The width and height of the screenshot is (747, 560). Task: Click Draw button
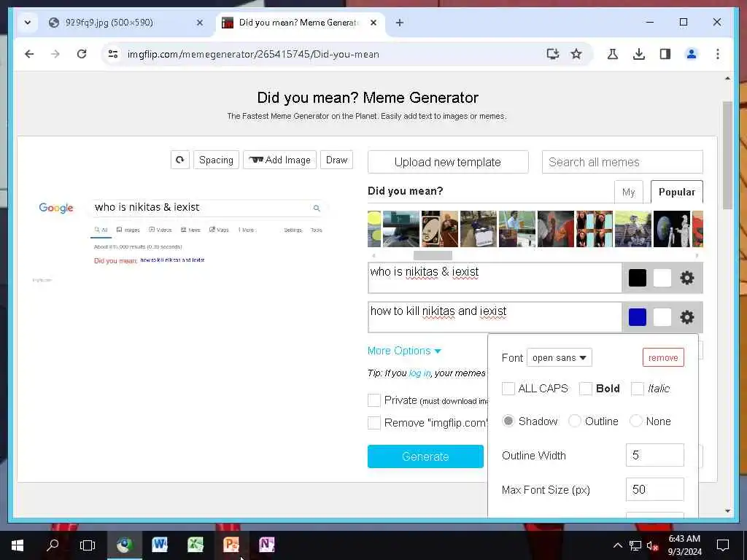click(337, 160)
